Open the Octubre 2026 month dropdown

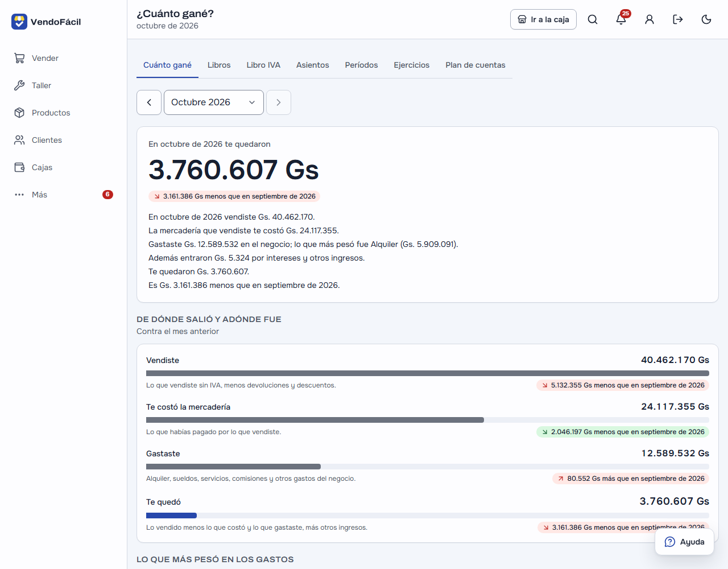coord(214,102)
